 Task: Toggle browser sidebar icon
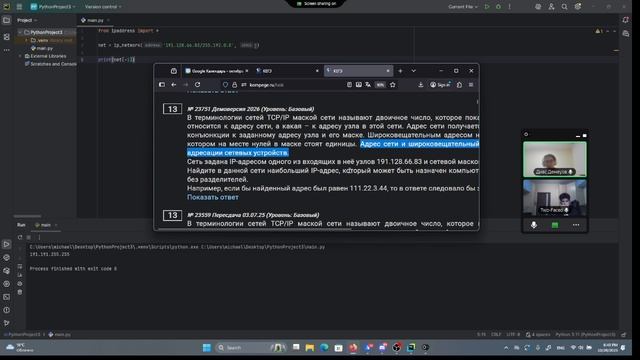(x=162, y=85)
